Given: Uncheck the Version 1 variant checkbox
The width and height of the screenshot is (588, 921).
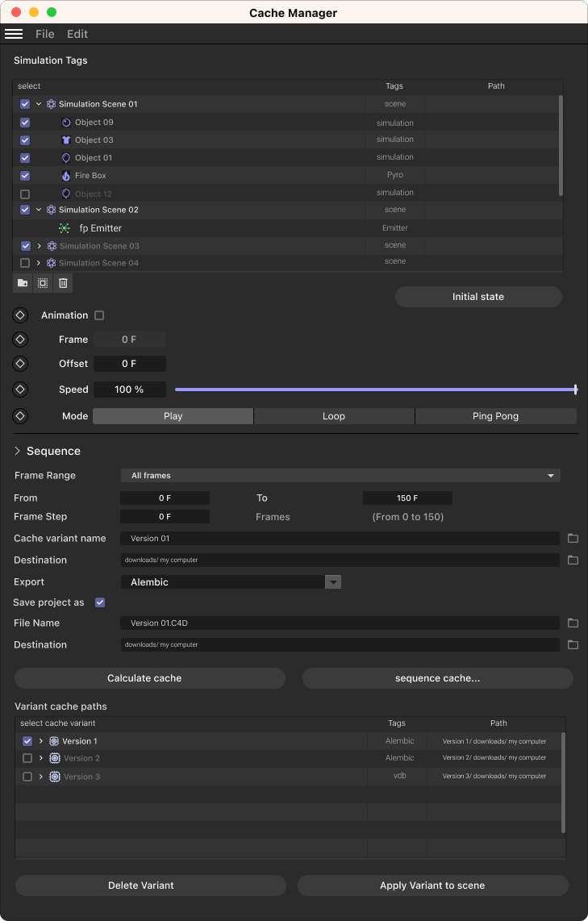Looking at the screenshot, I should point(27,741).
